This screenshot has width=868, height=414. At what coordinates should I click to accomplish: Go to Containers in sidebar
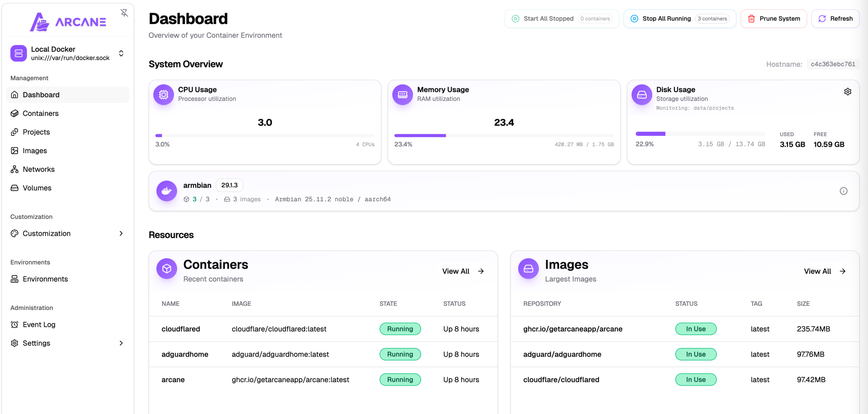pos(40,113)
